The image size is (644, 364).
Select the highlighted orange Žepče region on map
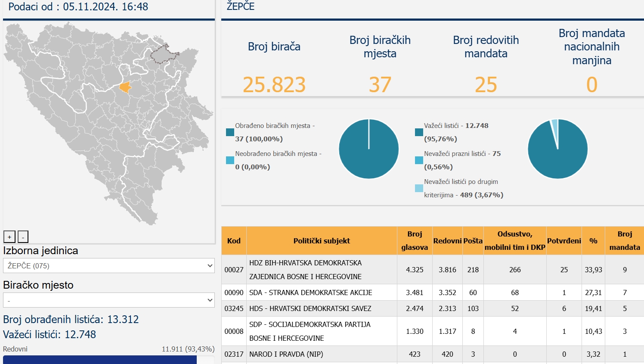(x=125, y=87)
